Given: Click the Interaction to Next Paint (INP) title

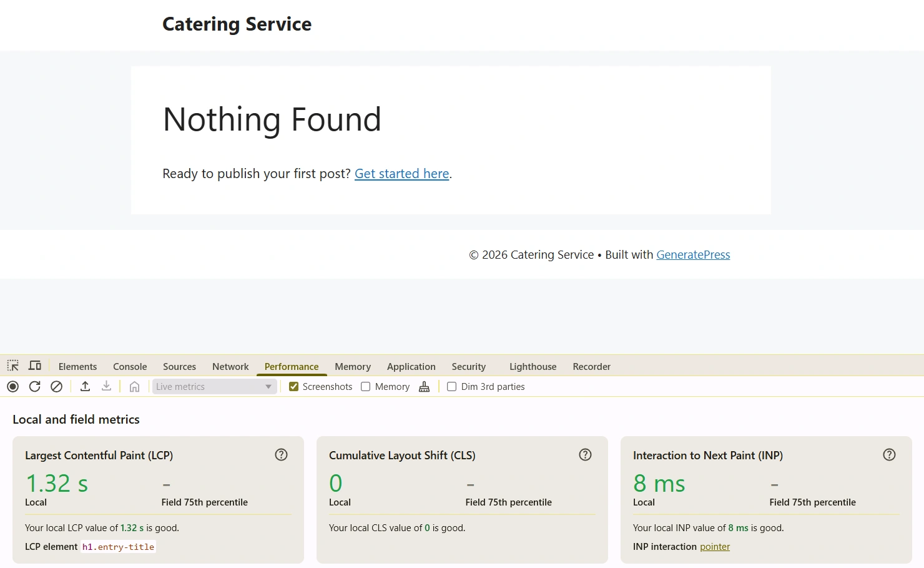Looking at the screenshot, I should coord(708,456).
